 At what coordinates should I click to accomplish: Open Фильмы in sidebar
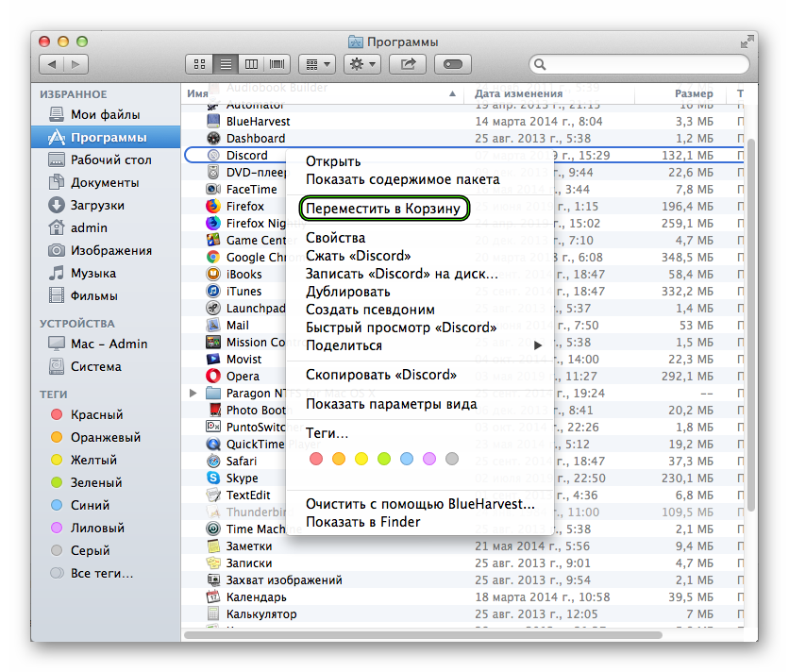105,296
